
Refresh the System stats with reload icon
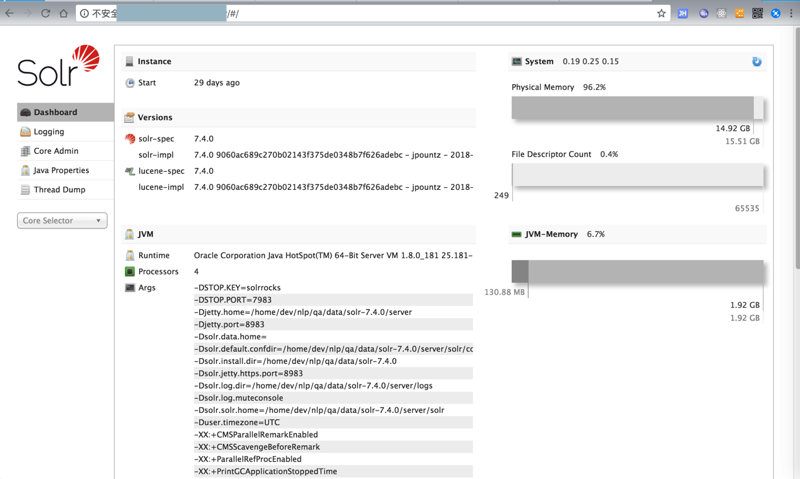[757, 61]
